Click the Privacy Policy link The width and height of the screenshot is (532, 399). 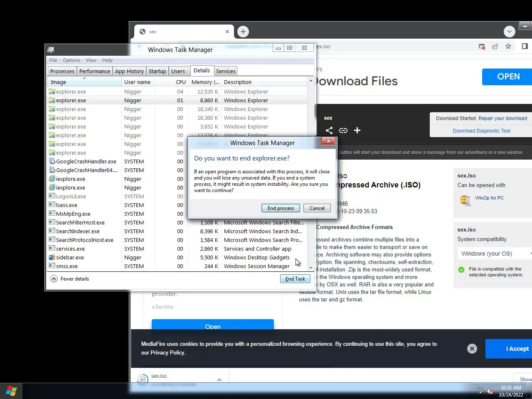coord(168,353)
